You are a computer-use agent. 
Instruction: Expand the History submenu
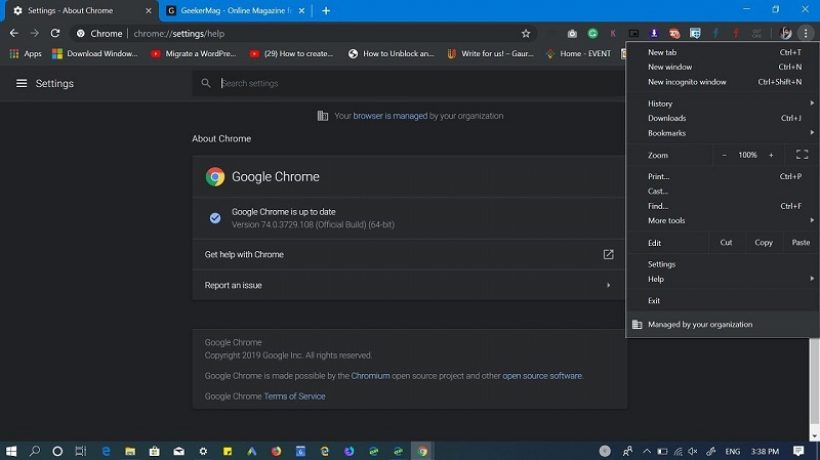(x=724, y=104)
